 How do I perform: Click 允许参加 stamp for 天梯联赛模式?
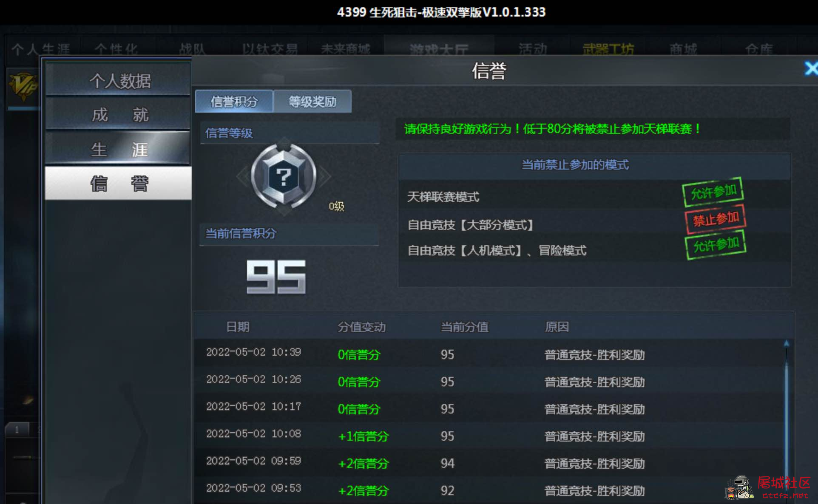coord(713,192)
